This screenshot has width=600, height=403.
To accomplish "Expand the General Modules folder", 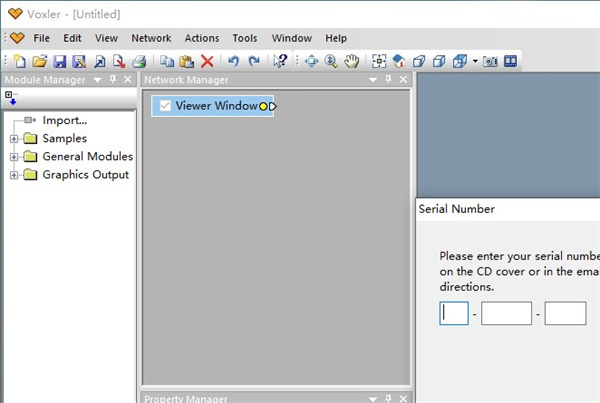I will click(x=14, y=157).
